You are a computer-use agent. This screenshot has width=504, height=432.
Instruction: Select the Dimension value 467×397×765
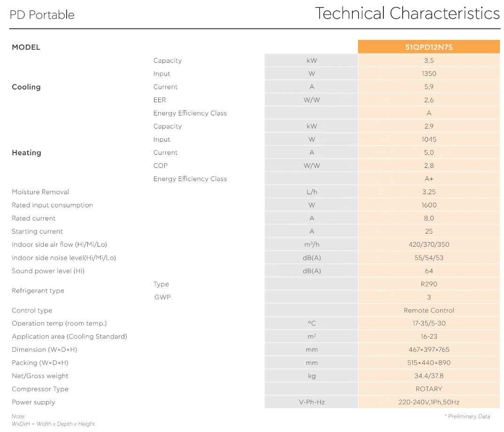coord(428,349)
